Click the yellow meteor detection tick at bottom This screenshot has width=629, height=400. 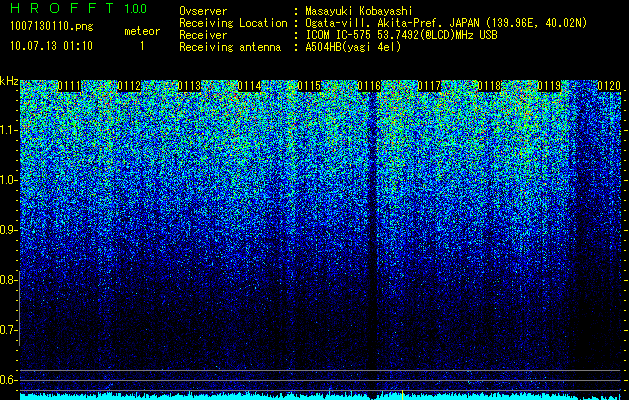(x=402, y=394)
